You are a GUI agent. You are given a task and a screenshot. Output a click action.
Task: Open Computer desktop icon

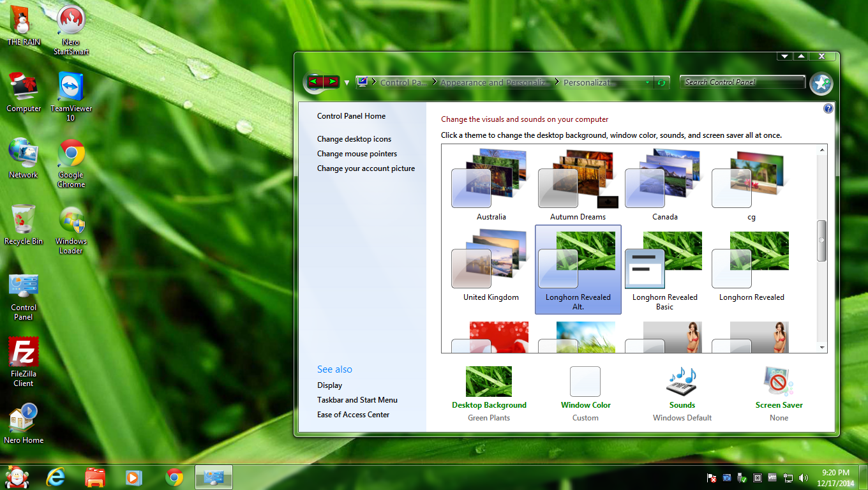24,92
